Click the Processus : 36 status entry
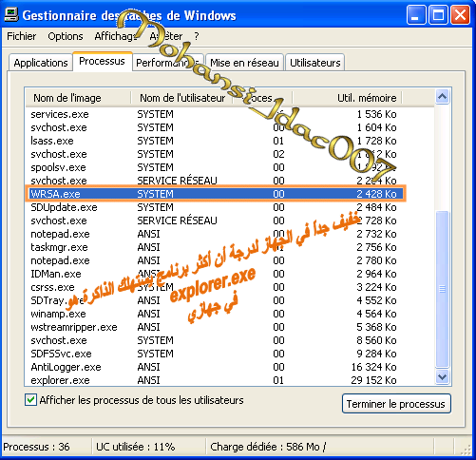476x460 pixels. 37,447
